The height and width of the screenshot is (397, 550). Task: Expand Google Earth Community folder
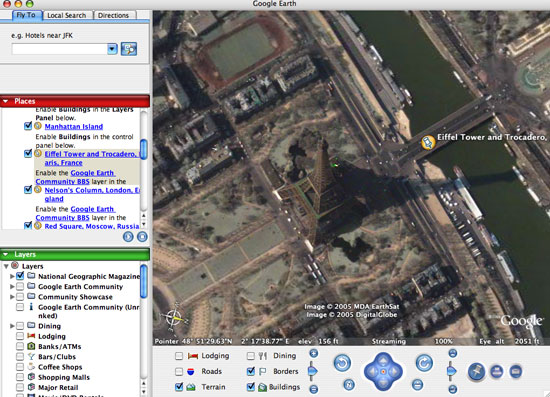coord(12,287)
